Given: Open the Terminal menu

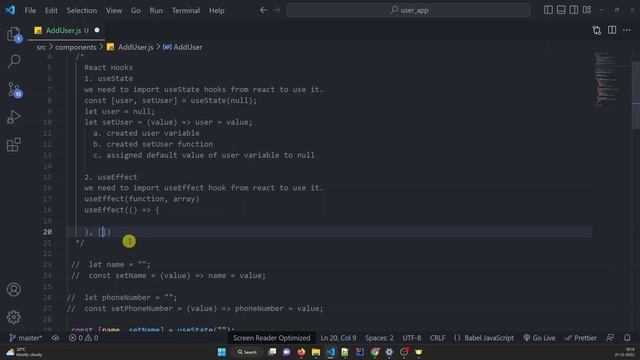Looking at the screenshot, I should pos(186,11).
